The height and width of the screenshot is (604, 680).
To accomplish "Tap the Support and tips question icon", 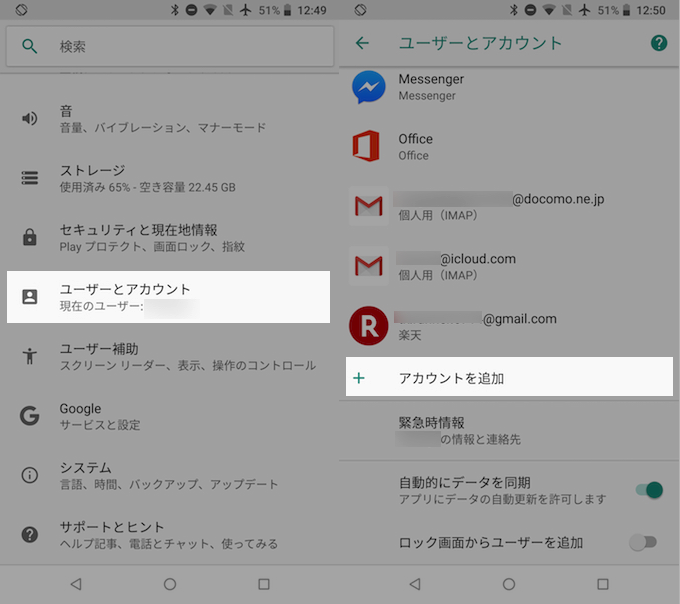I will click(x=30, y=535).
